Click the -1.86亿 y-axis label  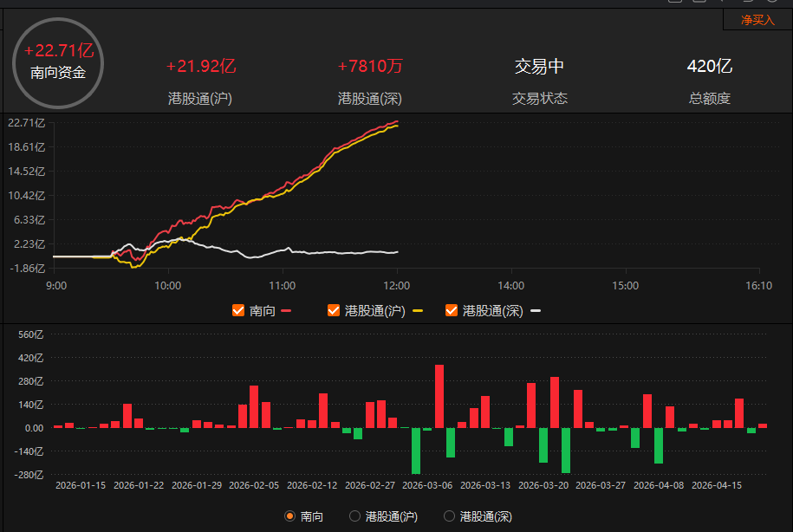(x=28, y=269)
